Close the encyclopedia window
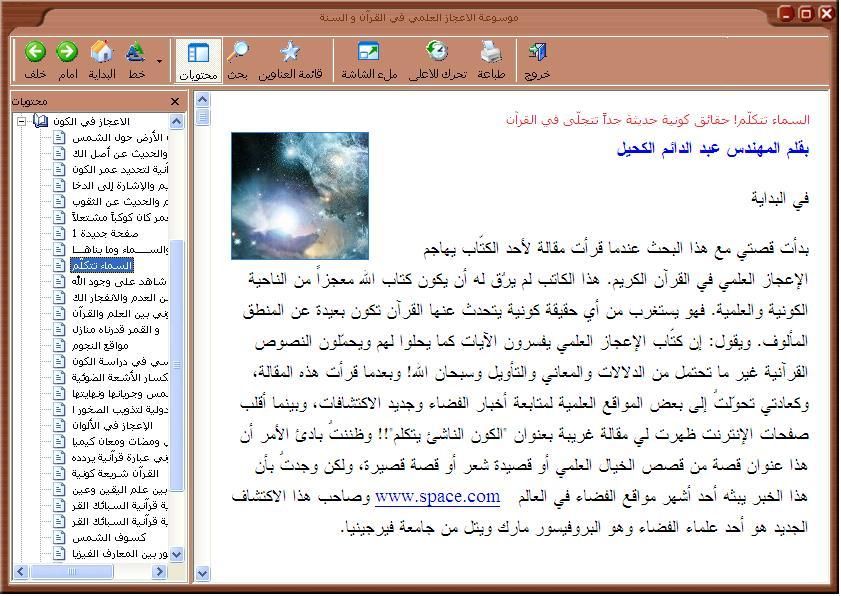Screen dimensions: 841x596 (x=825, y=13)
